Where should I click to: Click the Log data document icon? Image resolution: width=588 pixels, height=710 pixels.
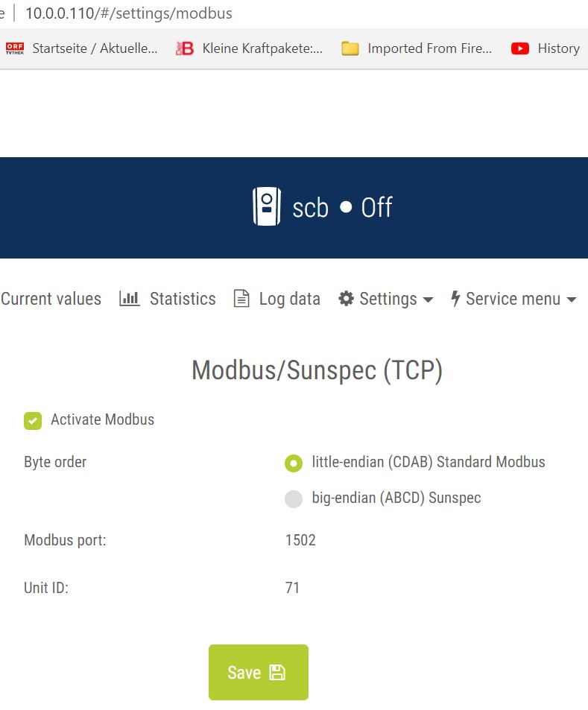(x=241, y=299)
